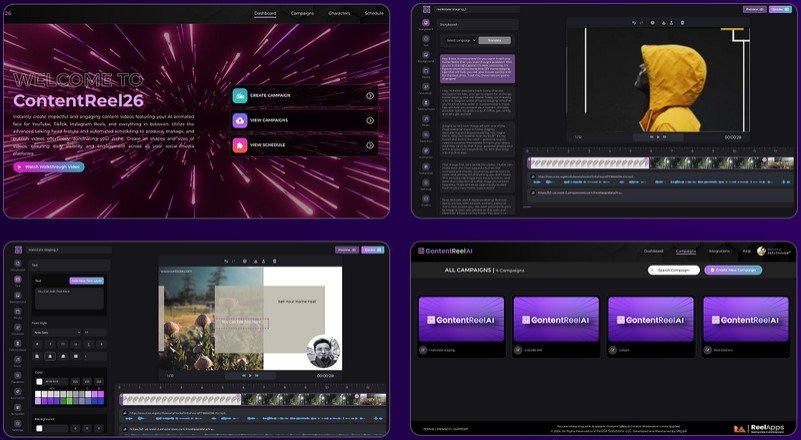Select circular talking head avatar on canvas
The width and height of the screenshot is (801, 440).
[x=323, y=352]
